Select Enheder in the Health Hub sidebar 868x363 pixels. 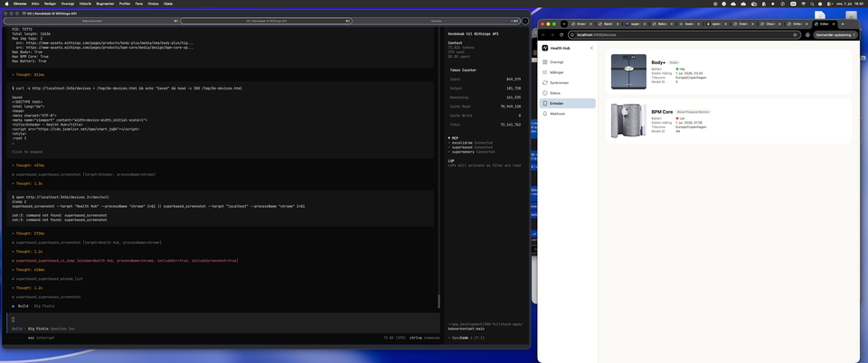pos(567,103)
